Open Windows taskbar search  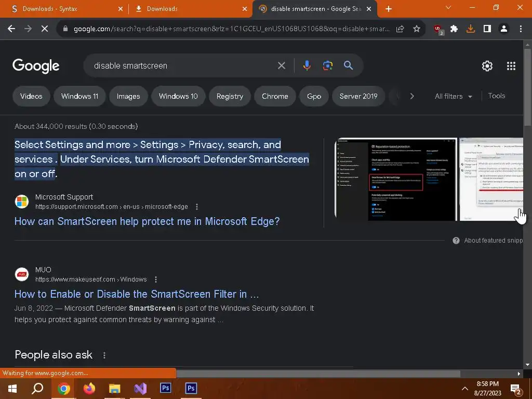pos(37,389)
